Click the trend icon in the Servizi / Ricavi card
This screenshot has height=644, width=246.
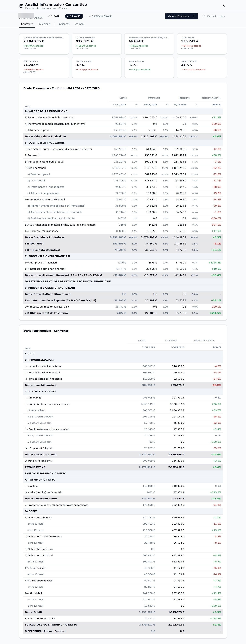182,70
